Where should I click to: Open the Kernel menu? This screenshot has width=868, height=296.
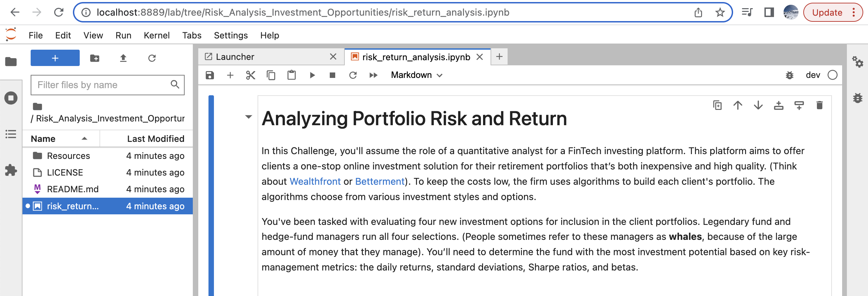157,35
